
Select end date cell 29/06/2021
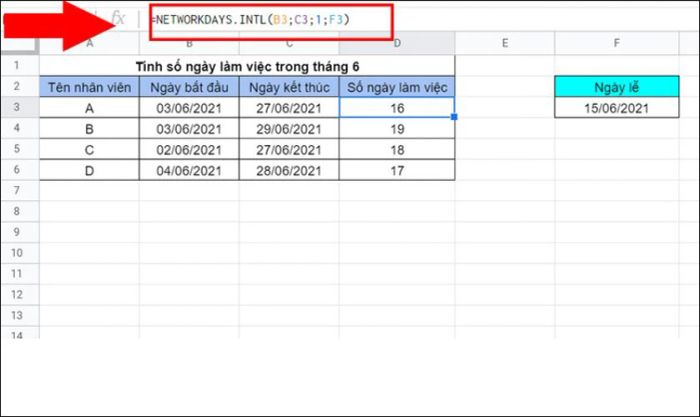tap(289, 129)
